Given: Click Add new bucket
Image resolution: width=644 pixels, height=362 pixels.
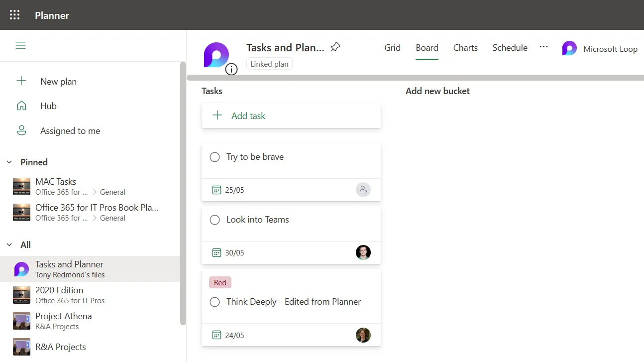Looking at the screenshot, I should [437, 91].
